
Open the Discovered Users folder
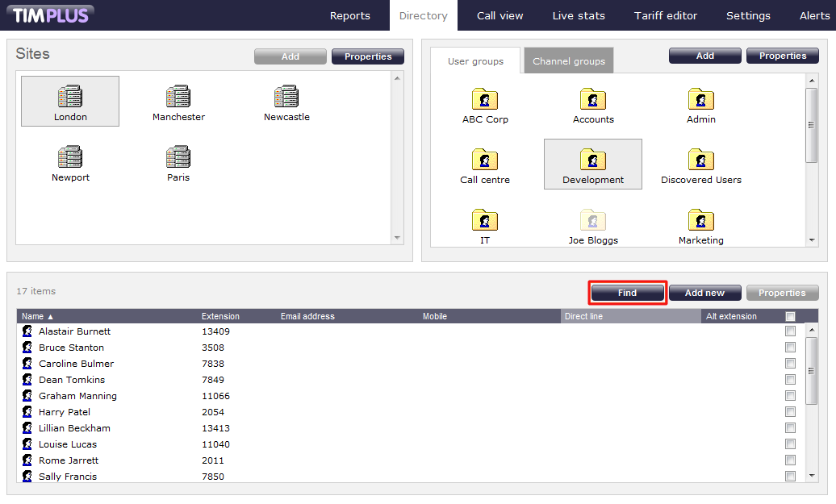[x=701, y=160]
